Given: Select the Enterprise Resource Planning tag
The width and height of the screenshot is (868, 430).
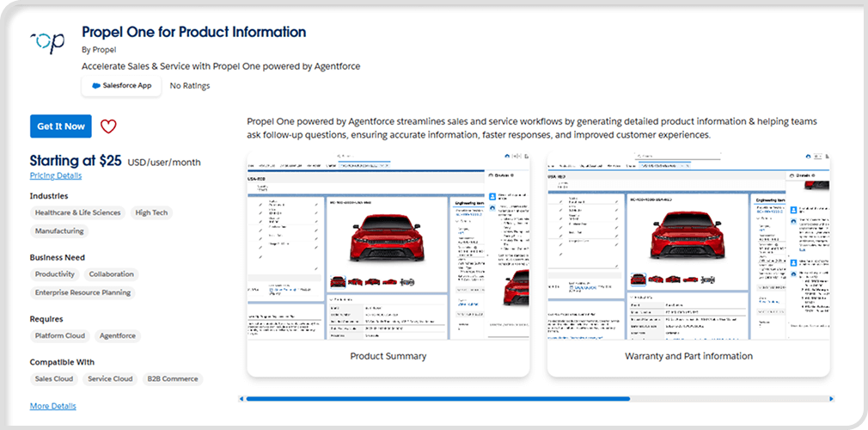Looking at the screenshot, I should click(83, 292).
